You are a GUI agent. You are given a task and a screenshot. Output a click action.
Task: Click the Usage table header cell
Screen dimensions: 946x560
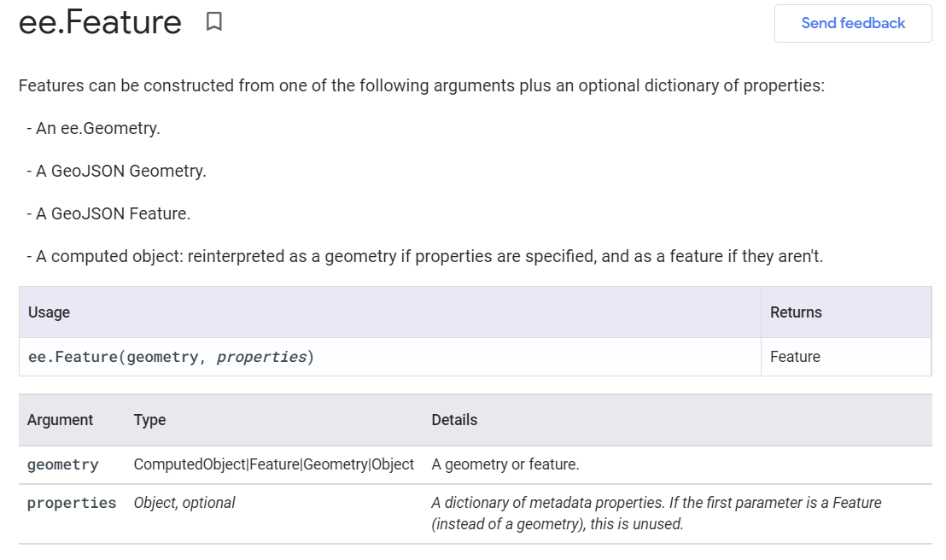point(49,312)
